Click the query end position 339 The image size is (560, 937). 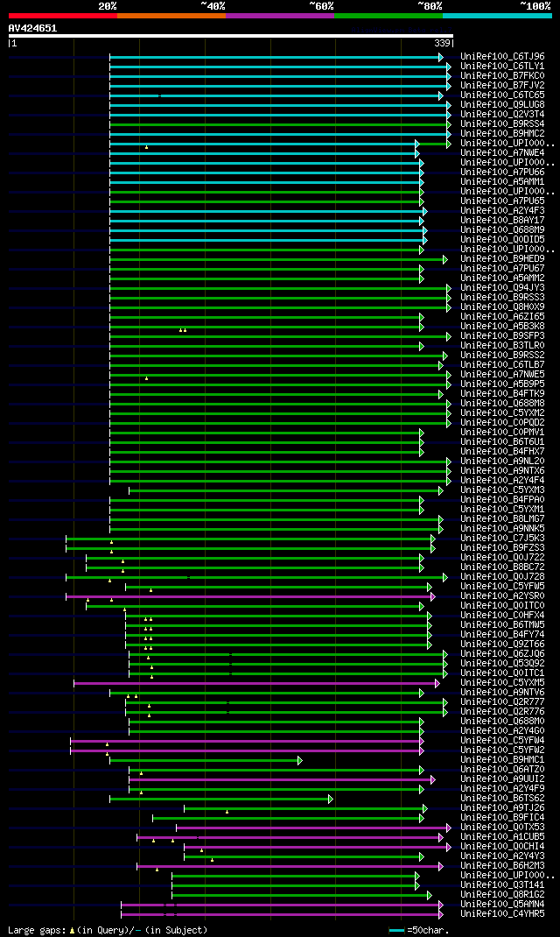click(x=442, y=44)
